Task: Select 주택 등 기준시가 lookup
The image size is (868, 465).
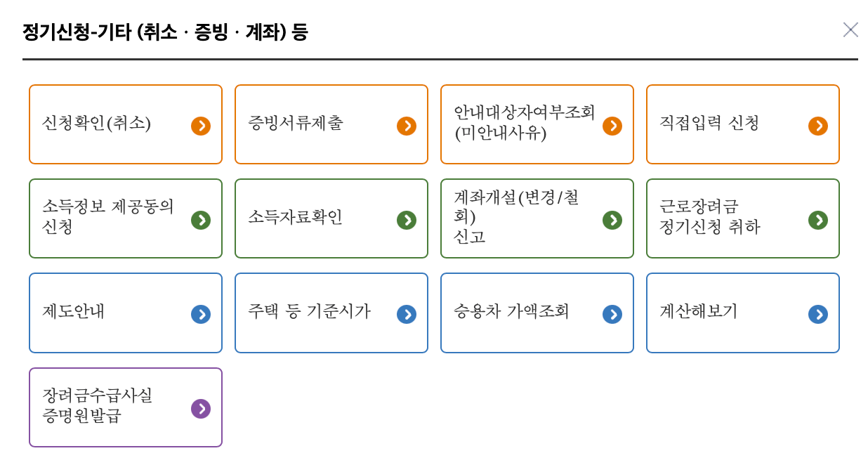Action: click(331, 313)
